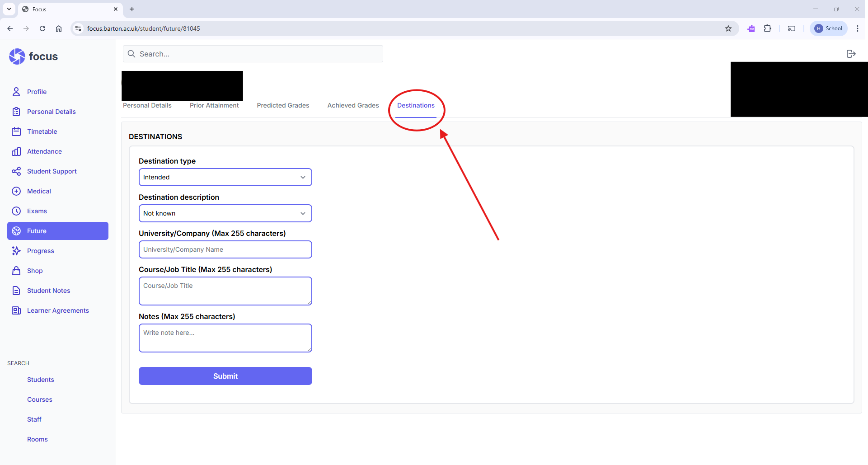Viewport: 868px width, 465px height.
Task: Switch to the Predicted Grades tab
Action: tap(283, 105)
